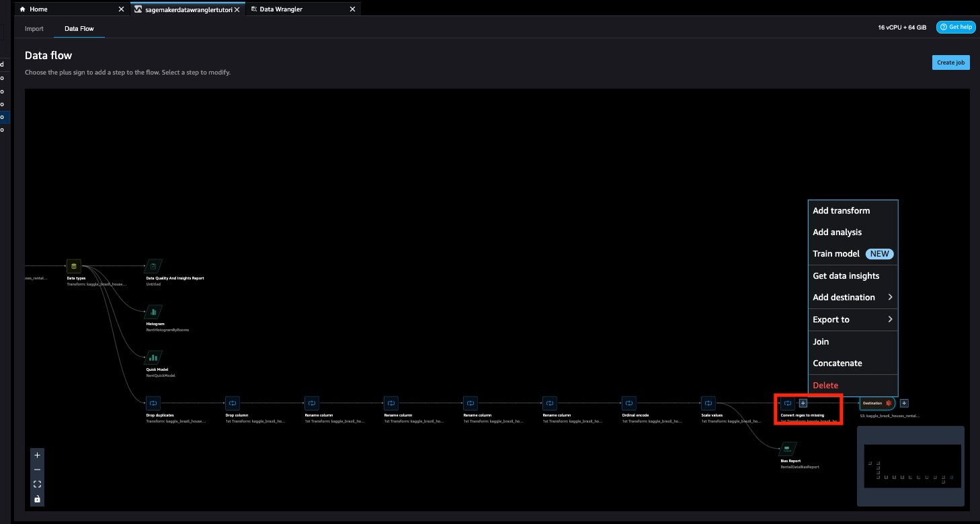Click the Create job button
The height and width of the screenshot is (524, 980).
[x=951, y=62]
